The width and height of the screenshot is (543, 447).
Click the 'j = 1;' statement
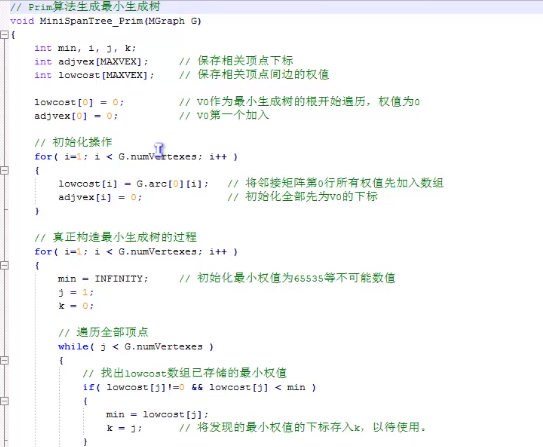coord(76,293)
